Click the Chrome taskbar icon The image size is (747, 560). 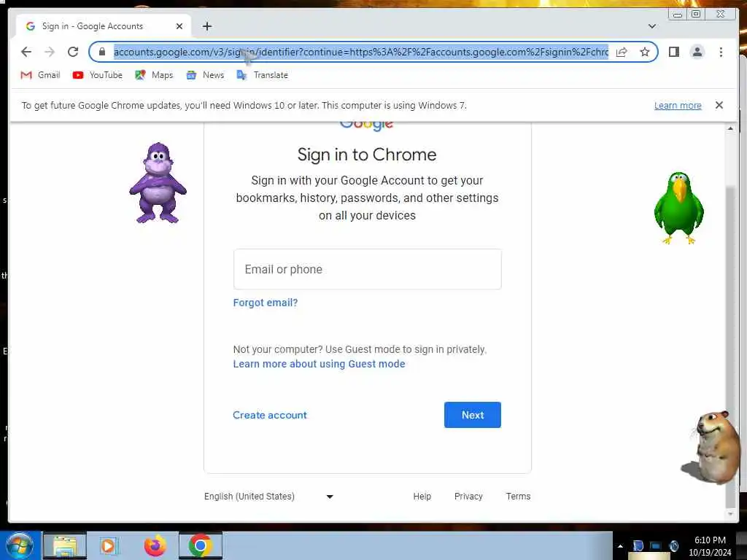201,545
